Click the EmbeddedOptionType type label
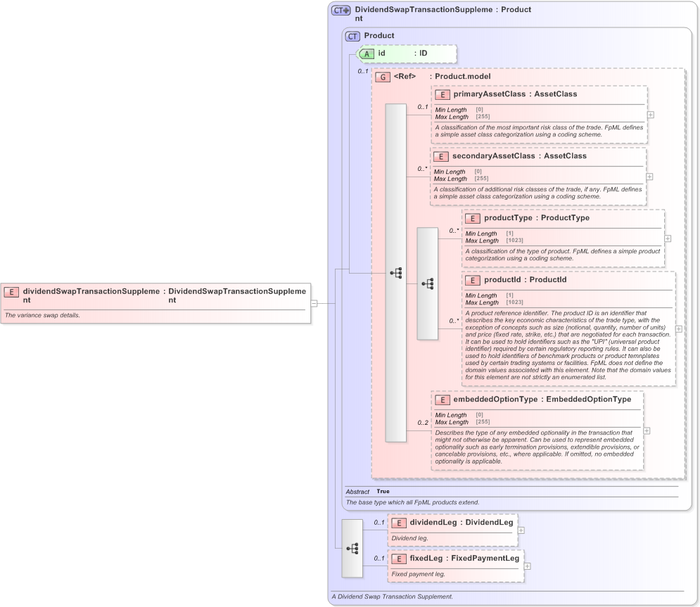700x607 pixels. 588,400
